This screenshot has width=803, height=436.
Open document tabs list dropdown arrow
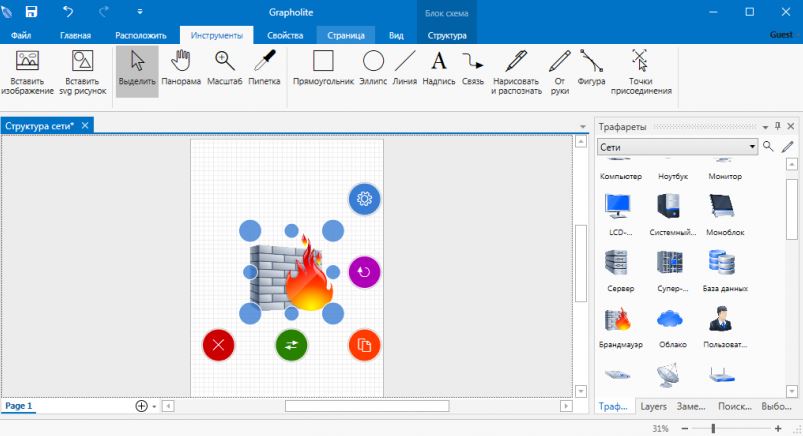(x=583, y=126)
